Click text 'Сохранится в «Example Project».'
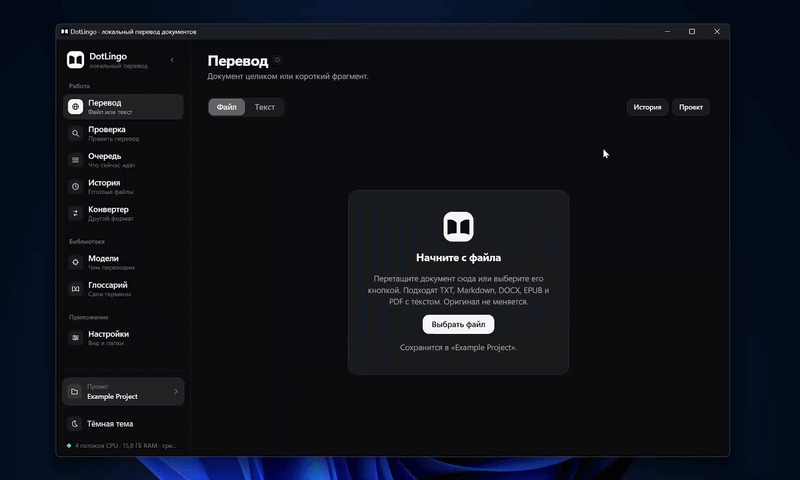Viewport: 800px width, 480px height. (x=458, y=347)
